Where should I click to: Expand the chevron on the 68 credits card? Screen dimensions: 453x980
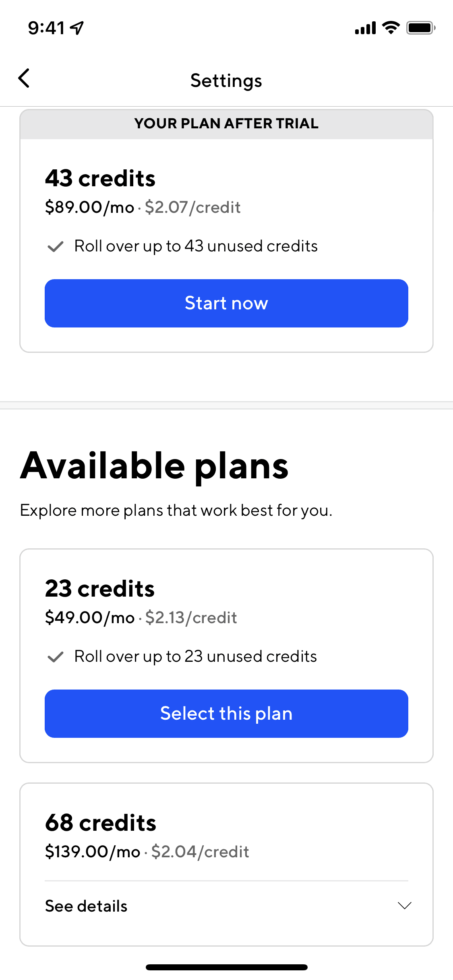(404, 906)
